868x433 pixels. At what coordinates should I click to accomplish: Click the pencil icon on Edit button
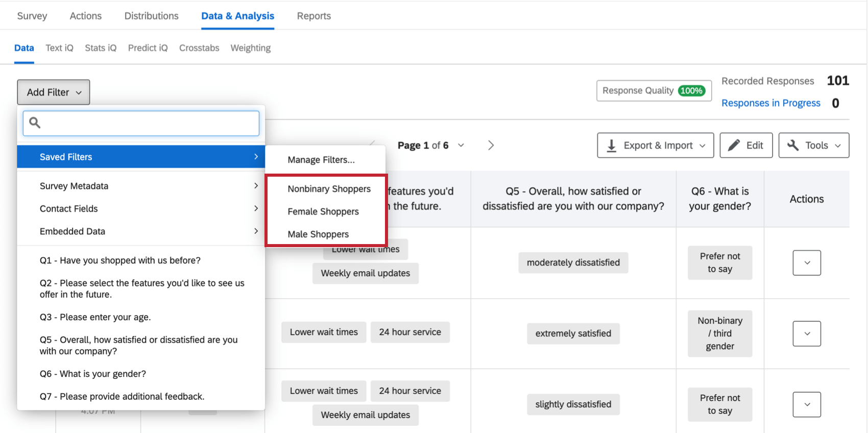(x=734, y=146)
